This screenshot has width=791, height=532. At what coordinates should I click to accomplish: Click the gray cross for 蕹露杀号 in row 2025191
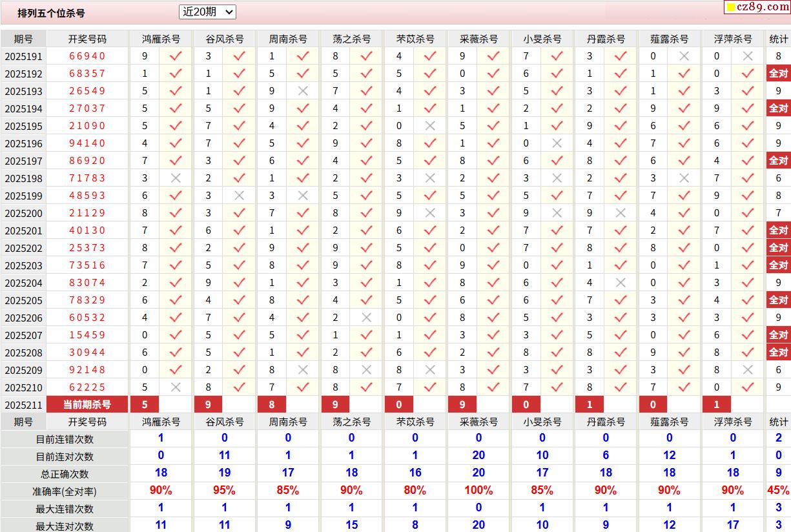pyautogui.click(x=684, y=56)
